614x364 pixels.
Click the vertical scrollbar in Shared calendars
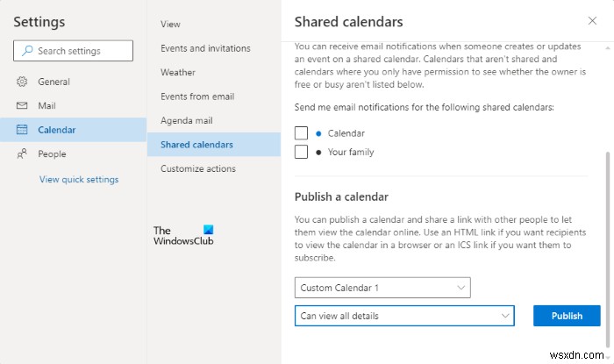click(x=607, y=237)
